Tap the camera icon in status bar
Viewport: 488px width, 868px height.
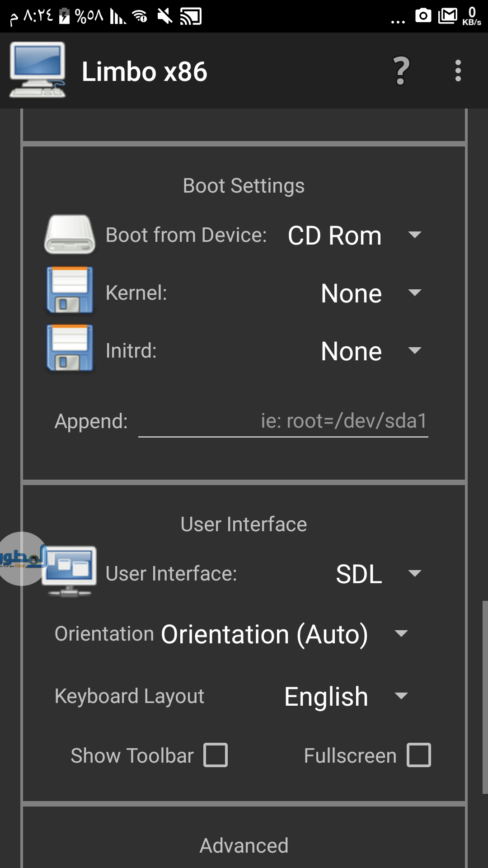423,16
